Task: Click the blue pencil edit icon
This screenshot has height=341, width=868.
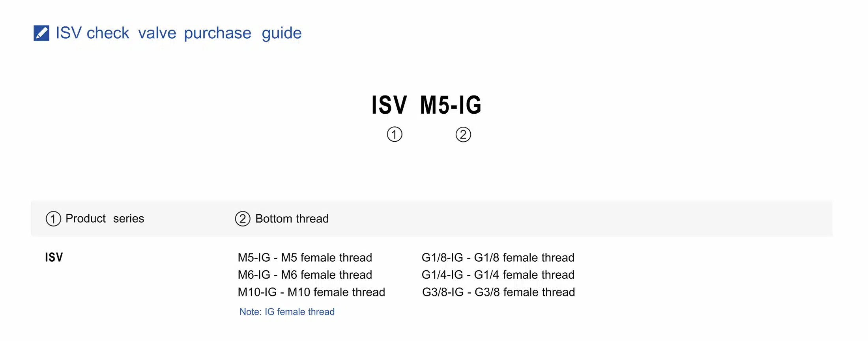Action: (41, 33)
